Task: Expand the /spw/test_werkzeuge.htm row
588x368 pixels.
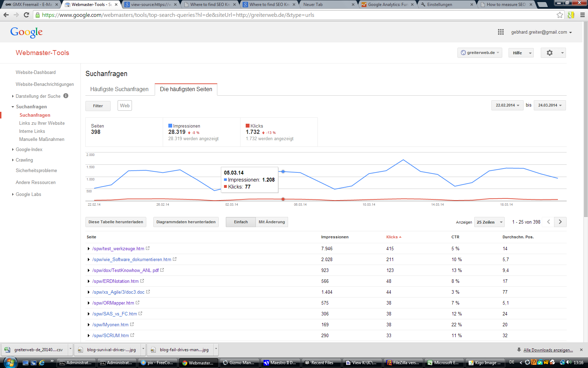Action: click(x=89, y=248)
